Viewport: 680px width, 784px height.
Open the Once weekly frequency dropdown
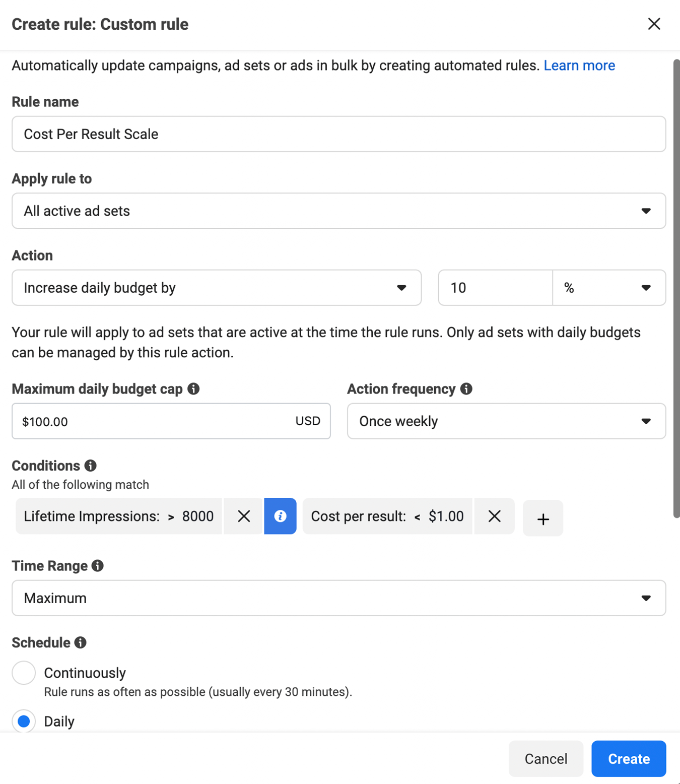pyautogui.click(x=507, y=421)
